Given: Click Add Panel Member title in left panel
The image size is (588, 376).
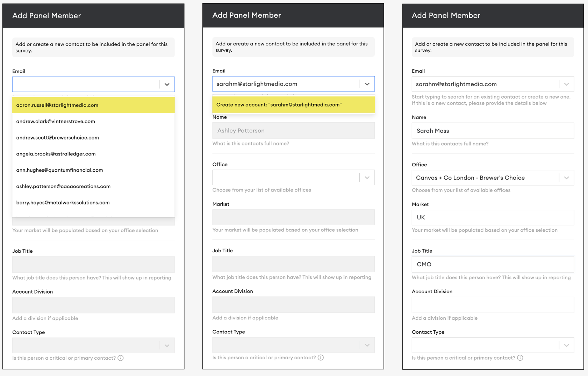Looking at the screenshot, I should [x=46, y=16].
